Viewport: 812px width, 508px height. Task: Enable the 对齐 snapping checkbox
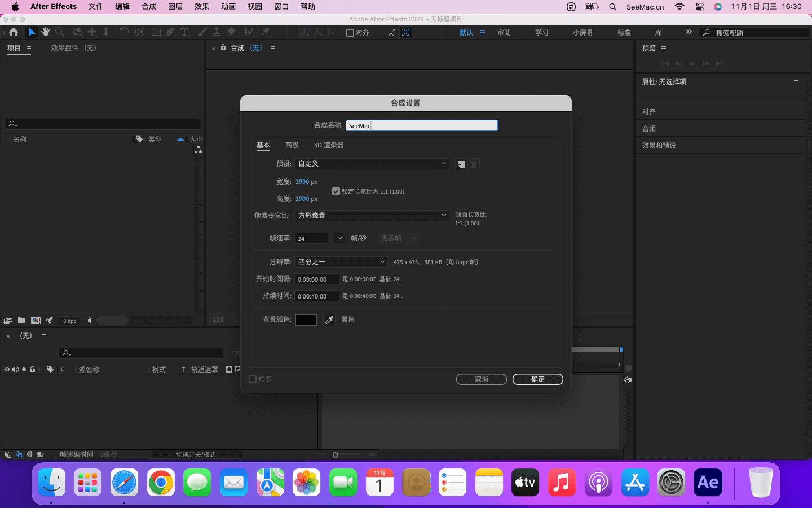click(x=350, y=33)
